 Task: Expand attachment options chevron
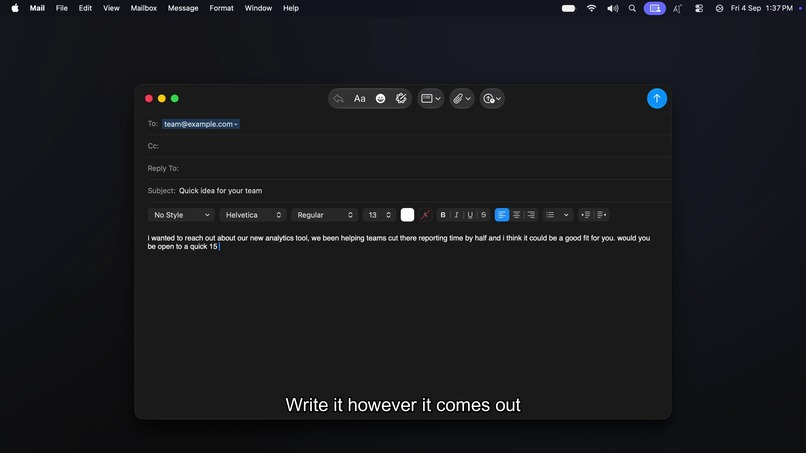click(468, 99)
